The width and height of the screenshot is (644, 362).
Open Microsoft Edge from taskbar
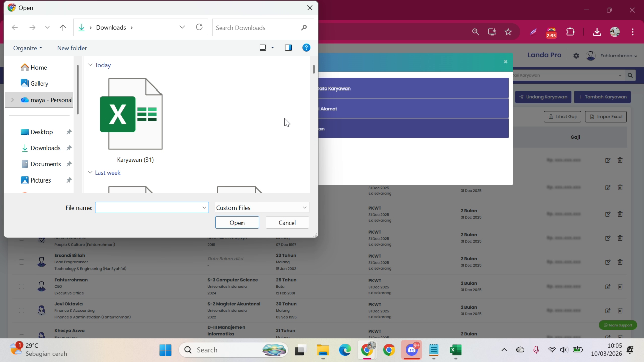pyautogui.click(x=345, y=350)
